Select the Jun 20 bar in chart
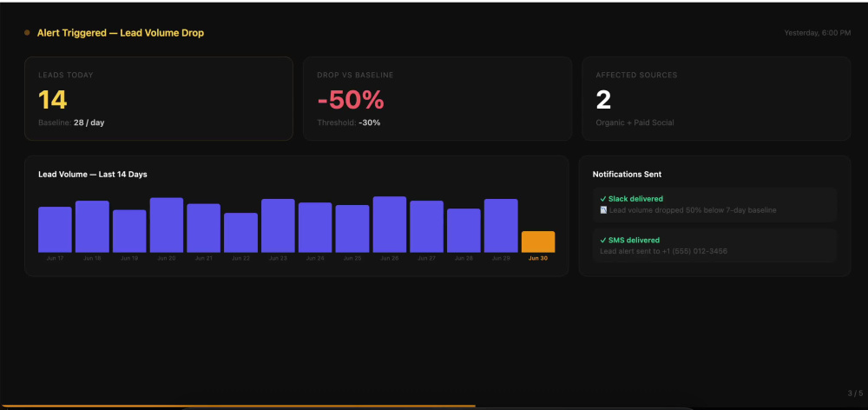The image size is (868, 410). [167, 225]
